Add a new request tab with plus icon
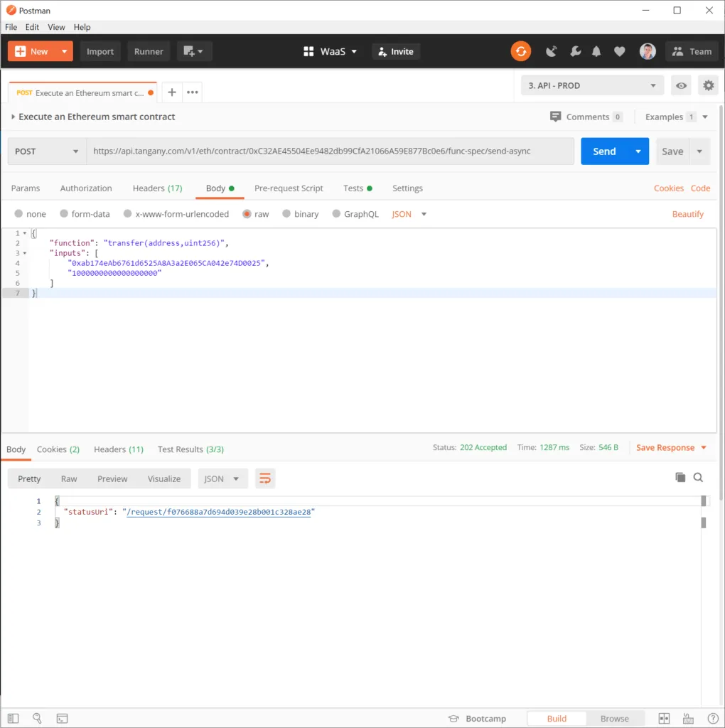This screenshot has height=728, width=725. click(x=172, y=92)
